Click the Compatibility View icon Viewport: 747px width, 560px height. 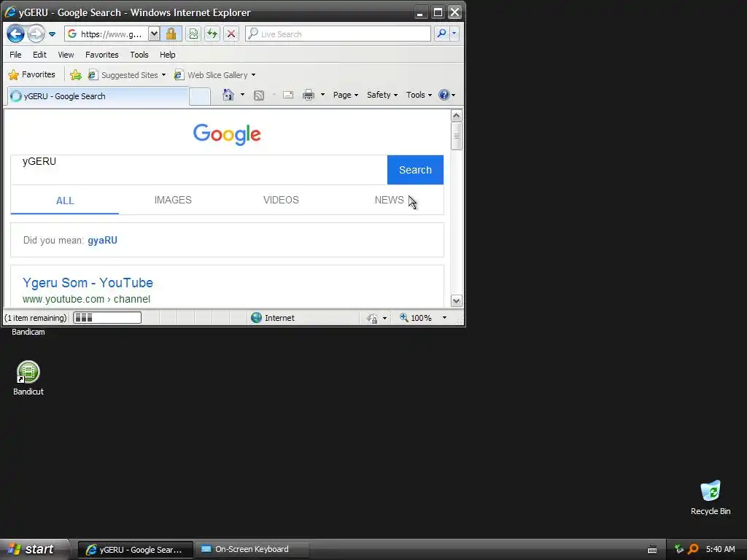tap(193, 34)
